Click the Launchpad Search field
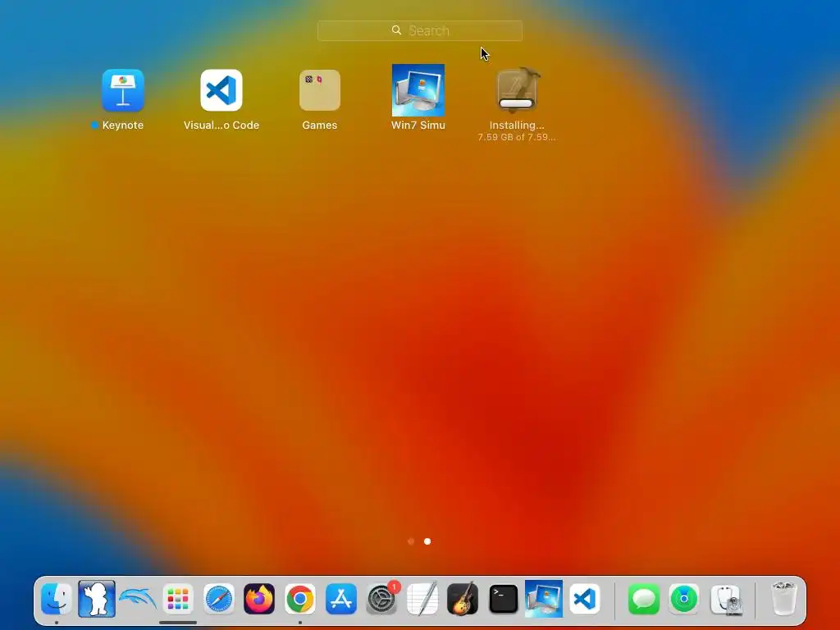This screenshot has height=630, width=840. 420,30
